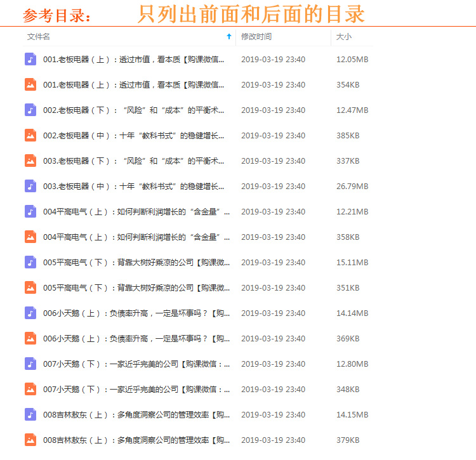
Task: Click the music icon of 002.老板电器（下）
Action: click(30, 110)
